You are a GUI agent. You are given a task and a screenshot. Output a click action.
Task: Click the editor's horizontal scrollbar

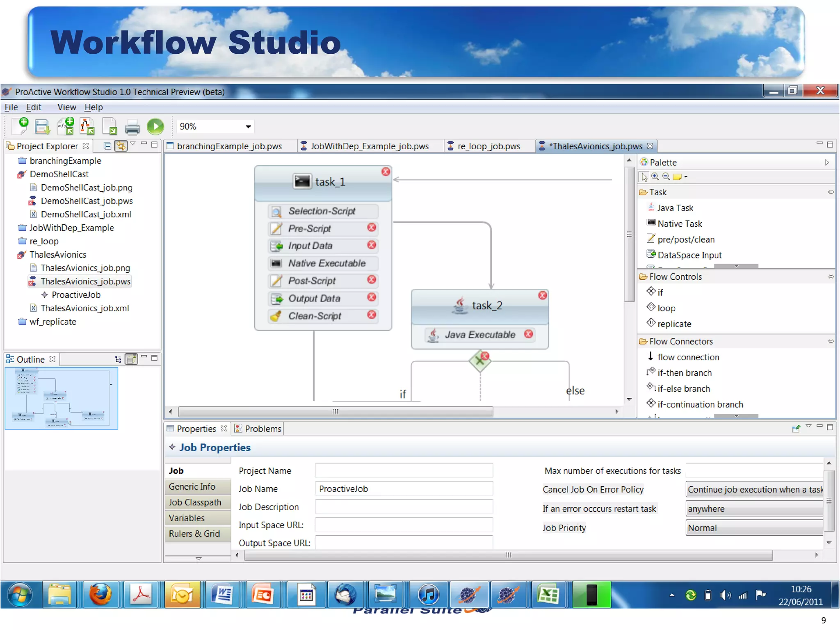336,411
